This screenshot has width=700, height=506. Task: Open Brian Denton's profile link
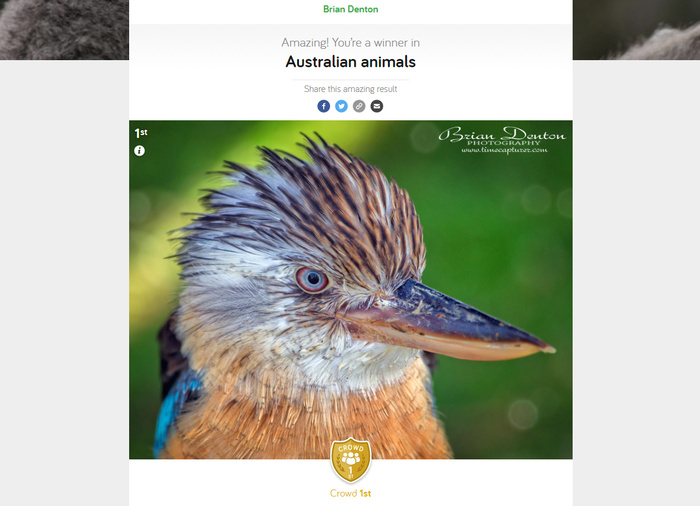coord(350,9)
